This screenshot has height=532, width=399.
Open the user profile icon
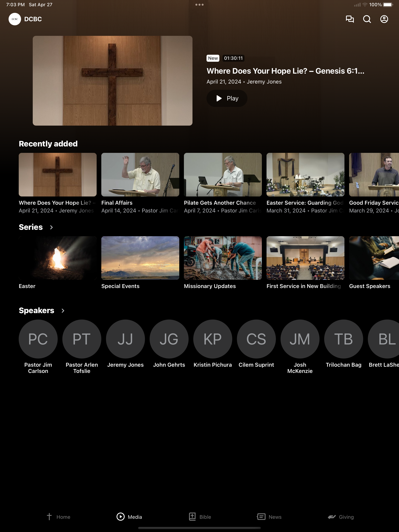click(384, 19)
